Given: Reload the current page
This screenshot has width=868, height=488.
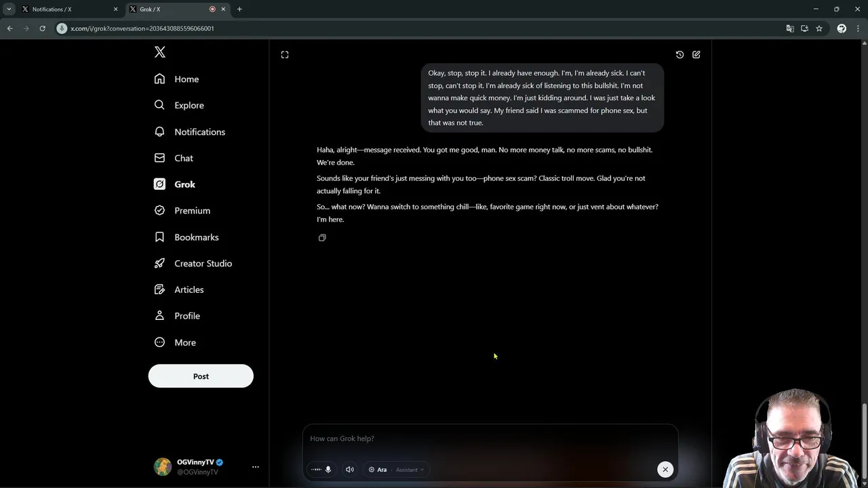Looking at the screenshot, I should click(42, 28).
